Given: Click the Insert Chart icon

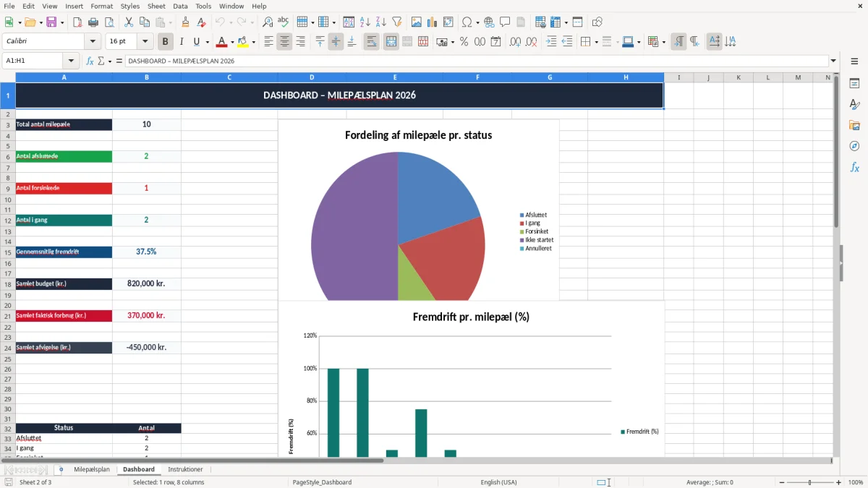Looking at the screenshot, I should point(433,22).
